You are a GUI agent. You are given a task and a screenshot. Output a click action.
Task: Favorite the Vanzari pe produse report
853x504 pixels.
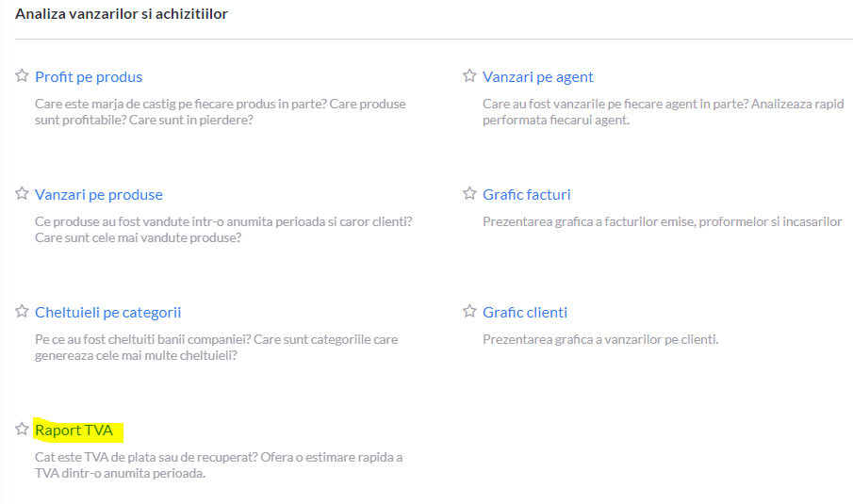click(22, 193)
